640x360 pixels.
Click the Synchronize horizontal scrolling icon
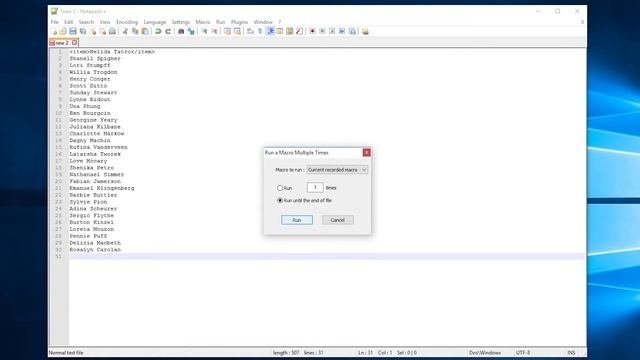[237, 31]
